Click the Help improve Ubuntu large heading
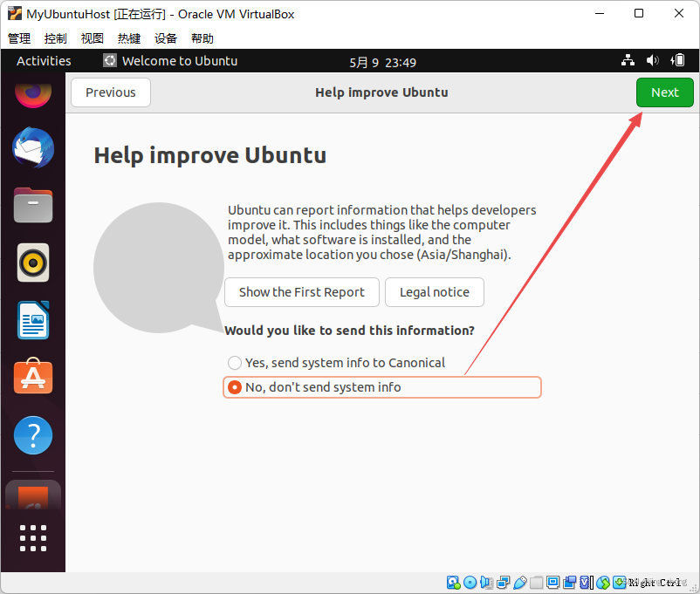Screen dimensions: 700x594 click(209, 155)
